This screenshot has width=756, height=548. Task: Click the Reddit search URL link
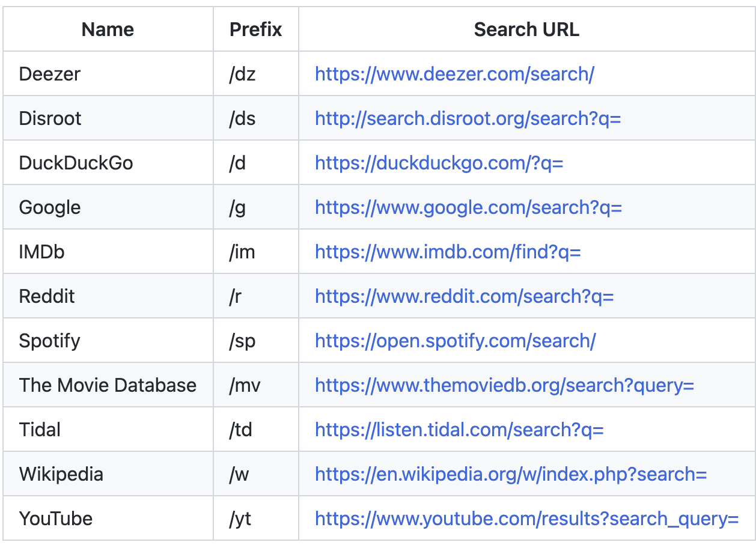click(464, 296)
